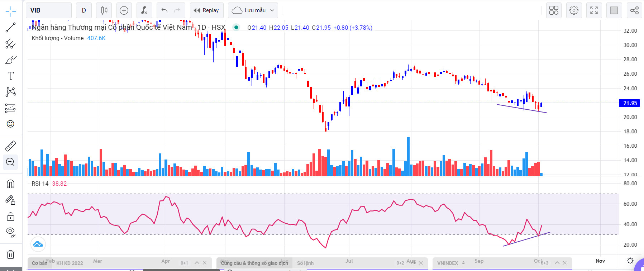This screenshot has height=271, width=644.
Task: Expand the Lưu mẫu dropdown
Action: 272,10
